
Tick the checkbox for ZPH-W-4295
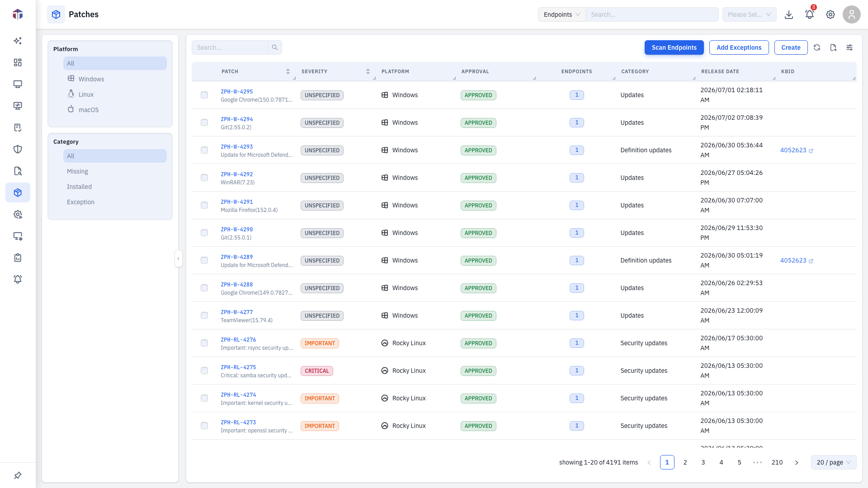click(x=204, y=95)
